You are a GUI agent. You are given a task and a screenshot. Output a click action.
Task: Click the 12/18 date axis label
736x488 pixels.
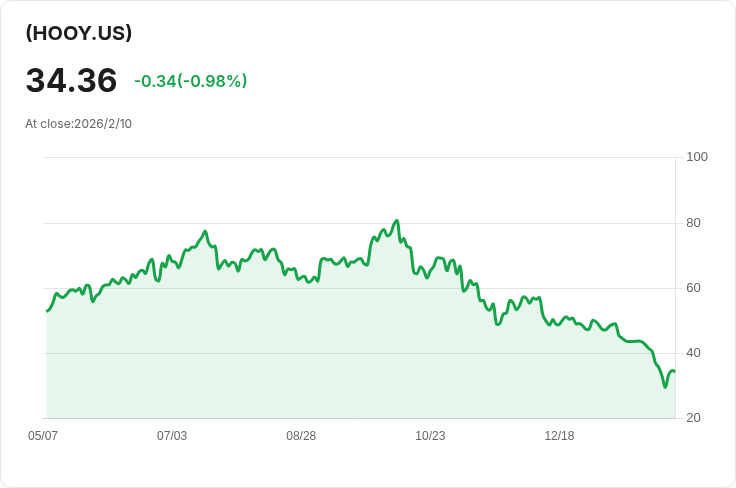(559, 436)
